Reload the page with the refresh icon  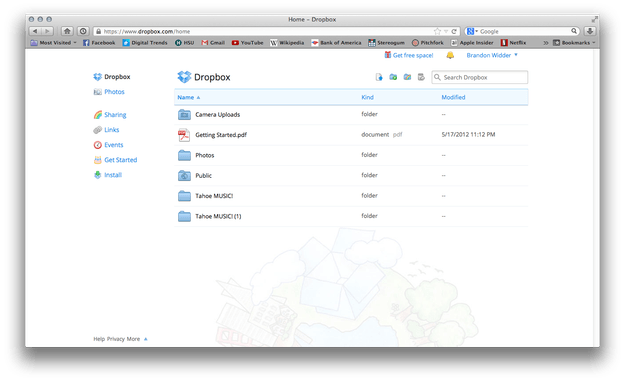pyautogui.click(x=454, y=31)
